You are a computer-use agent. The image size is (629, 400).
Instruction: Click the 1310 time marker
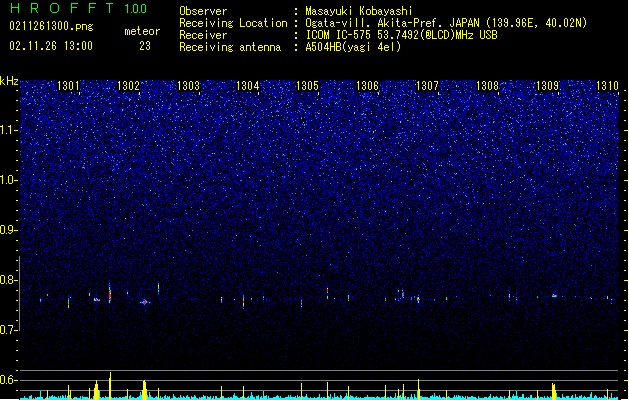(607, 86)
